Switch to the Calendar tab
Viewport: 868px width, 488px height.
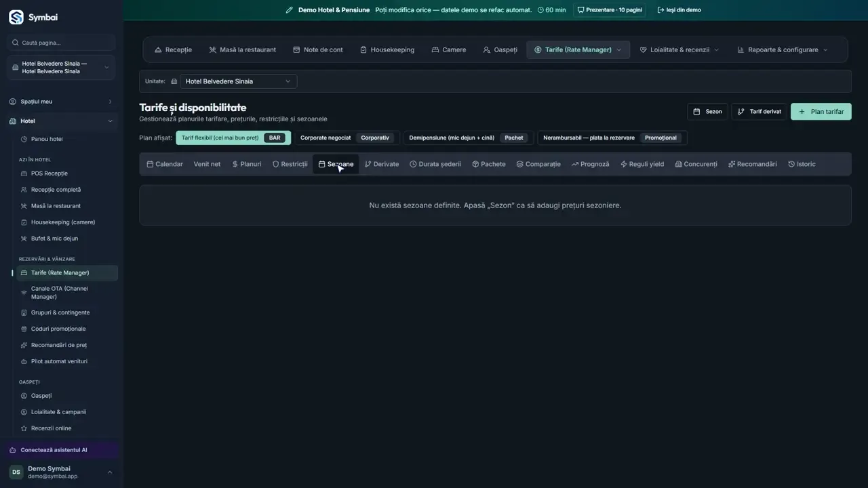[x=165, y=164]
